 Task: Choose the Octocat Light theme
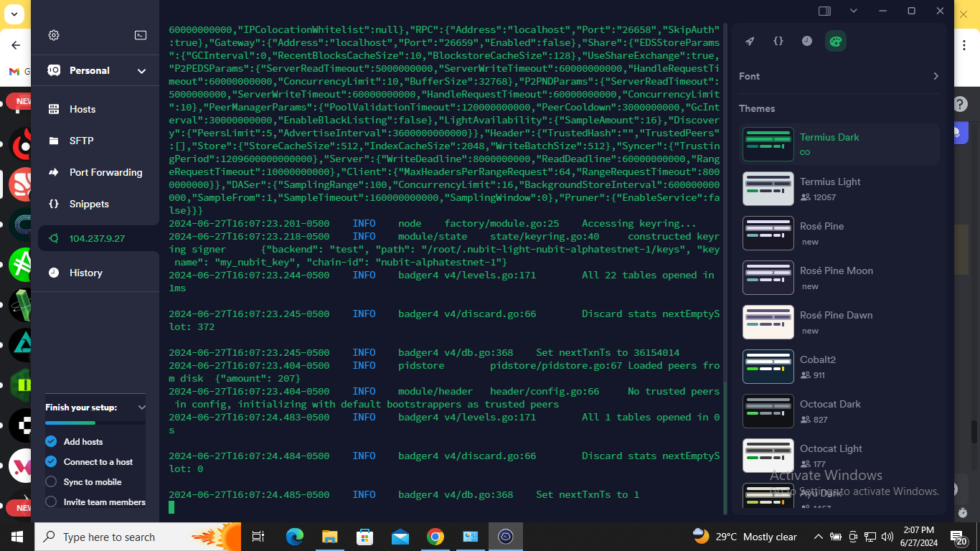839,456
